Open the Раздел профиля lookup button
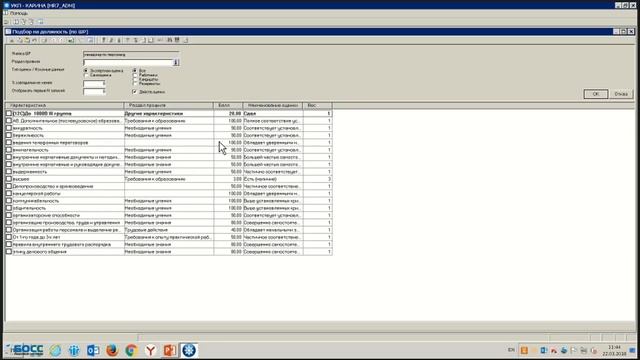 click(x=176, y=62)
